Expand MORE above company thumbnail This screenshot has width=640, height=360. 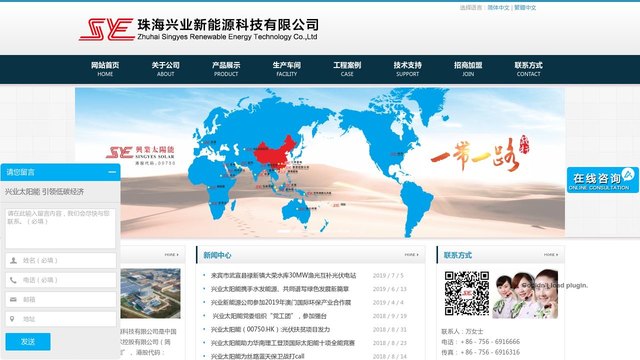171,255
